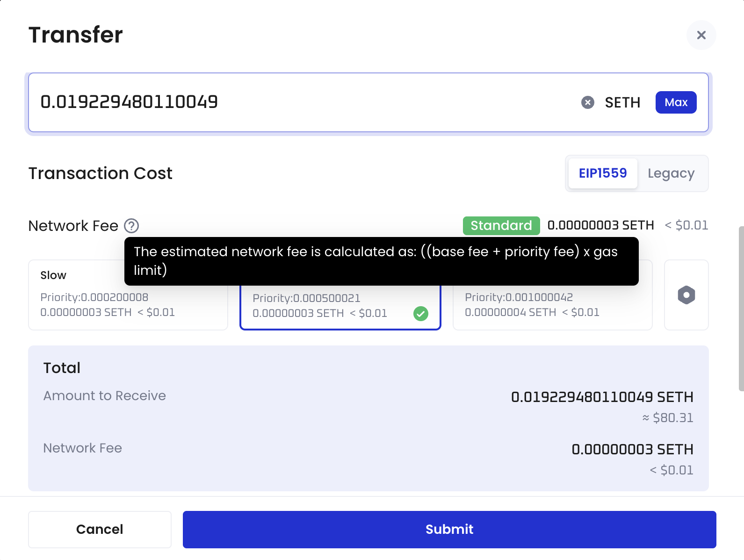The image size is (744, 560).
Task: Click the Network Fee help question mark
Action: click(131, 226)
